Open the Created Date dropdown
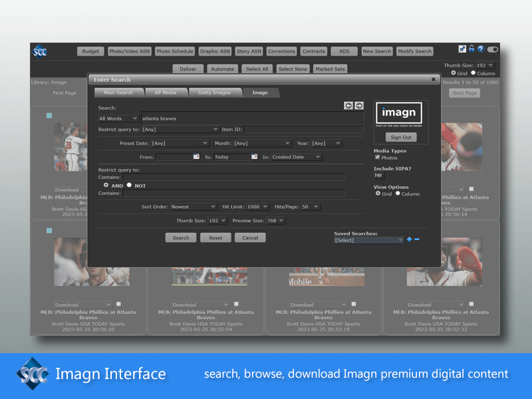This screenshot has width=532, height=399. point(297,157)
